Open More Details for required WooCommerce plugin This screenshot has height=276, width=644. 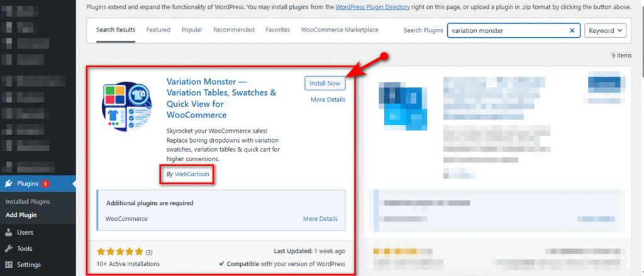tap(320, 219)
